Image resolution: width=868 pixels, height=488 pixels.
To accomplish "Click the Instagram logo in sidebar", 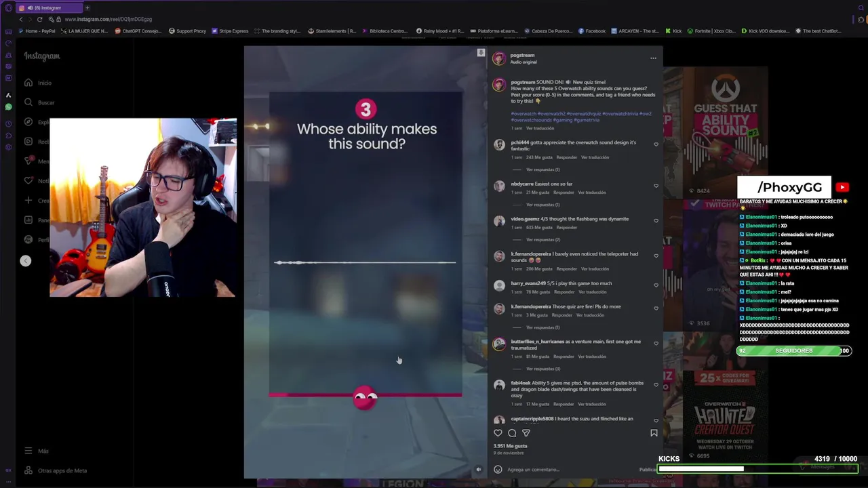I will tap(42, 56).
